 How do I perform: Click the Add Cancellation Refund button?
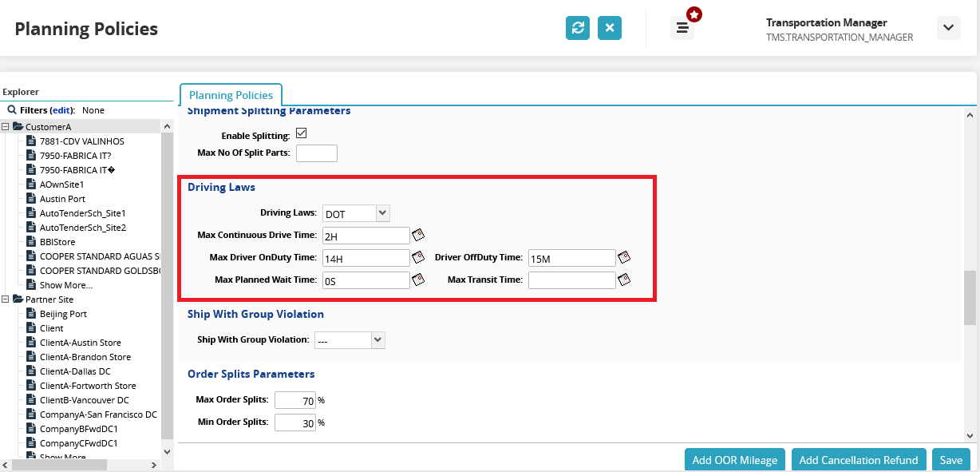click(x=859, y=460)
